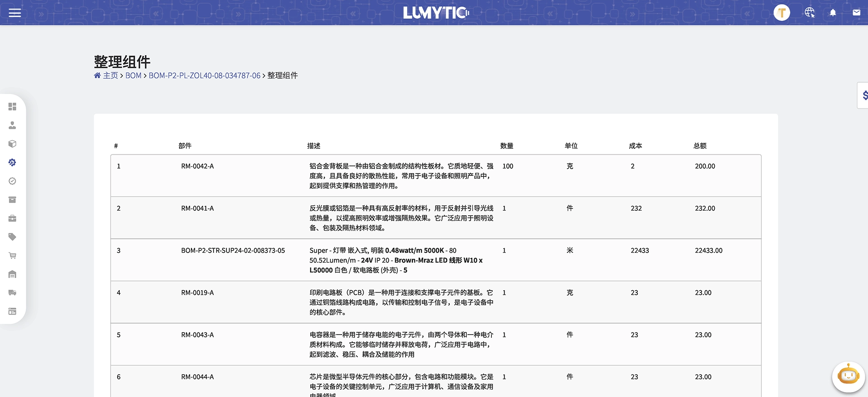Click the 部件 column header
The image size is (868, 397).
(x=185, y=146)
